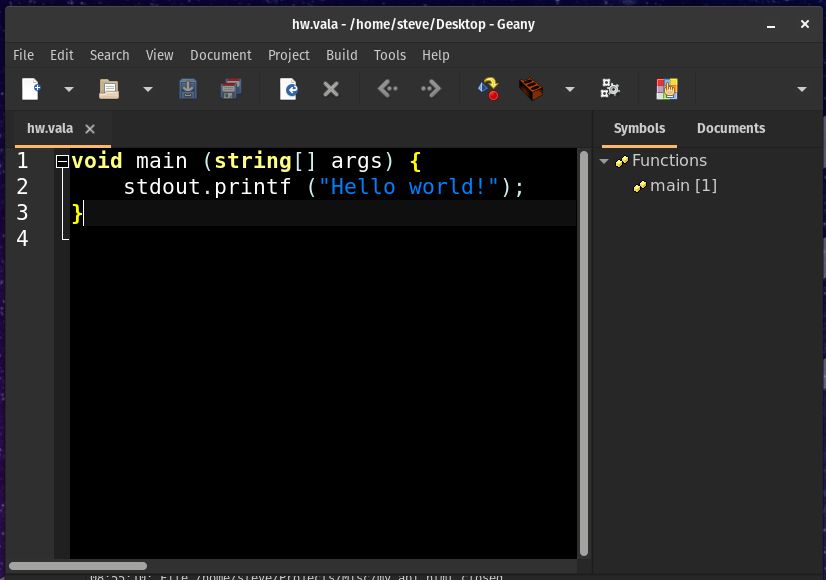The image size is (826, 580).
Task: Open the color chooser dialog icon
Action: pyautogui.click(x=667, y=89)
